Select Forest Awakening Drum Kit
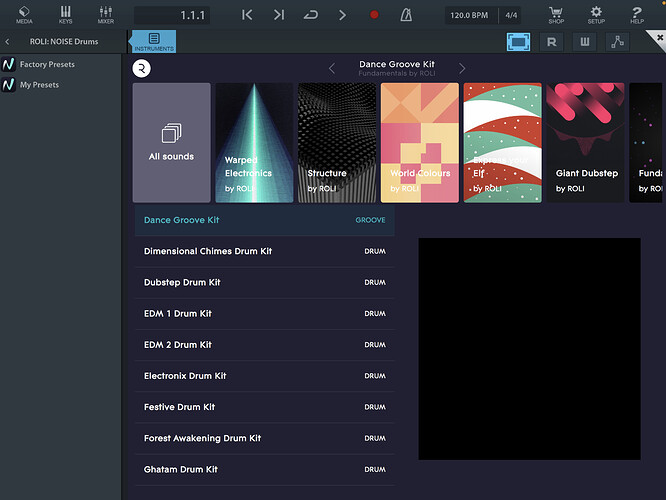The image size is (666, 500). (265, 438)
